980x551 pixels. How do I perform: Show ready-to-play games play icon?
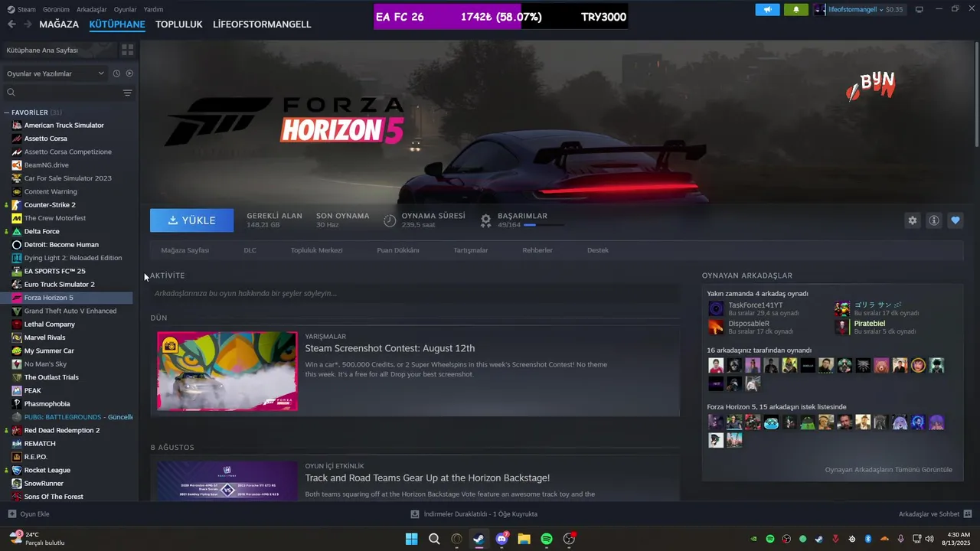pos(129,73)
